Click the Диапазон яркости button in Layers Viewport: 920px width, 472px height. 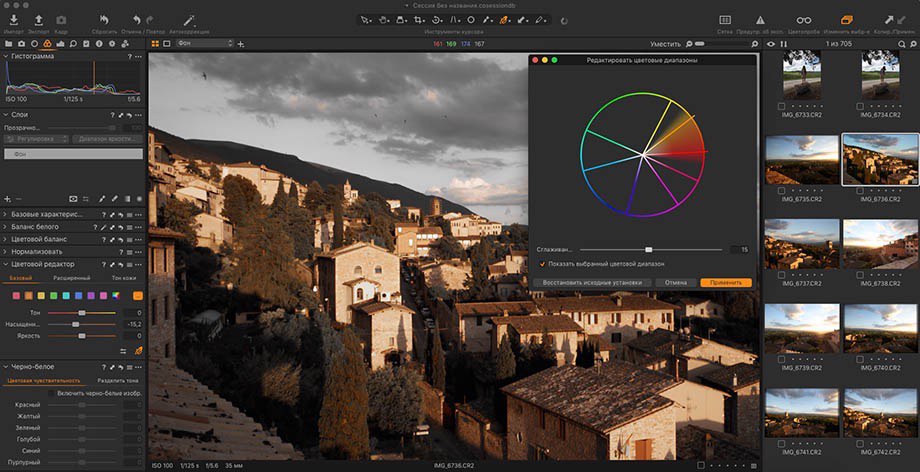pyautogui.click(x=108, y=139)
